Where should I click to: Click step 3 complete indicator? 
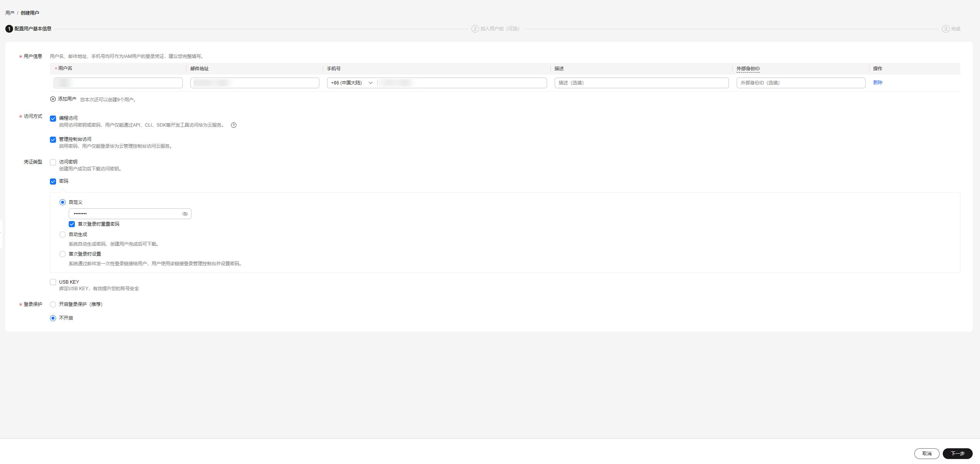(x=951, y=29)
